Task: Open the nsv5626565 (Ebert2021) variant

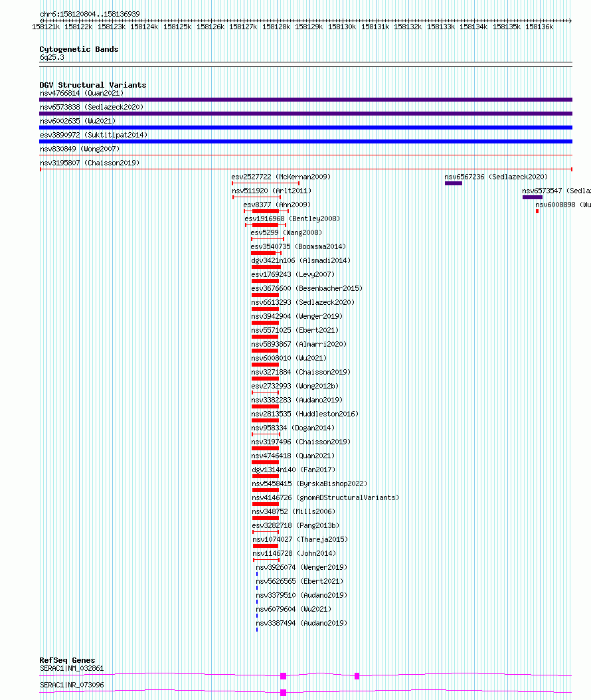Action: click(299, 581)
